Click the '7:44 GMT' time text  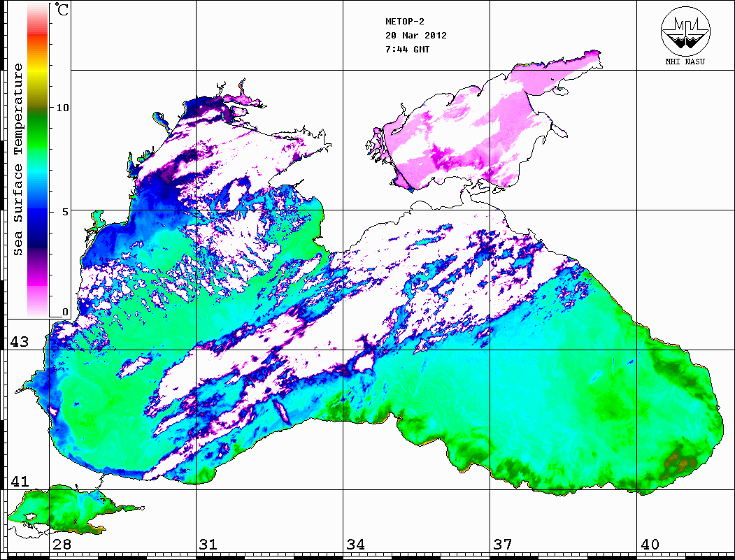(x=407, y=49)
